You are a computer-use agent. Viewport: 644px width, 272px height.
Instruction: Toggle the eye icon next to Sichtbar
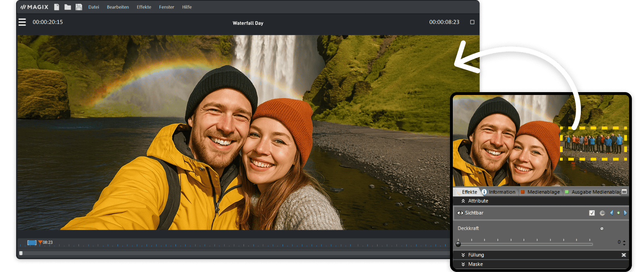click(x=460, y=213)
